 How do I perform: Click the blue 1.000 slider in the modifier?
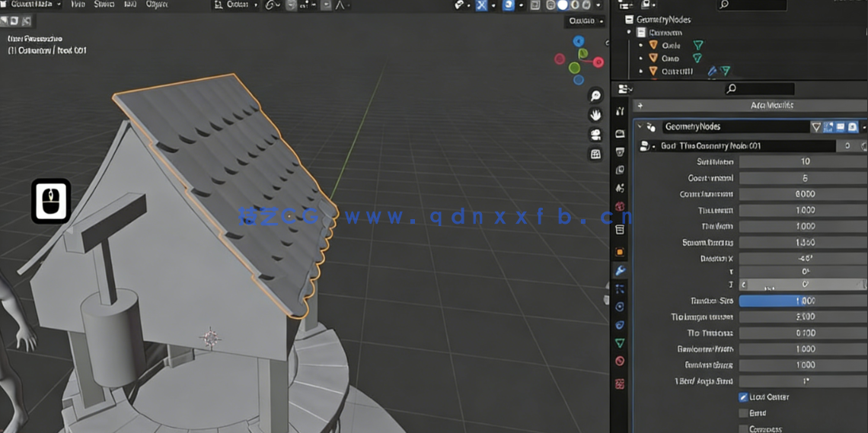[803, 301]
